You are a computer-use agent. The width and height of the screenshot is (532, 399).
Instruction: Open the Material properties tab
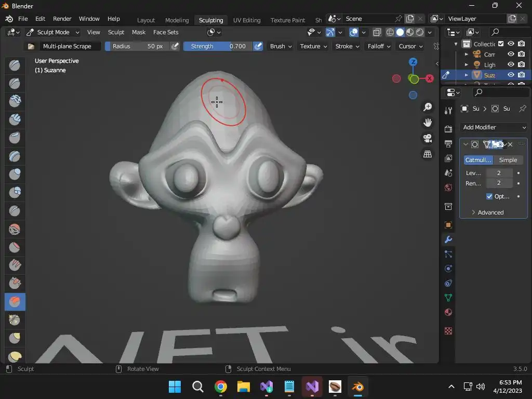pyautogui.click(x=448, y=312)
